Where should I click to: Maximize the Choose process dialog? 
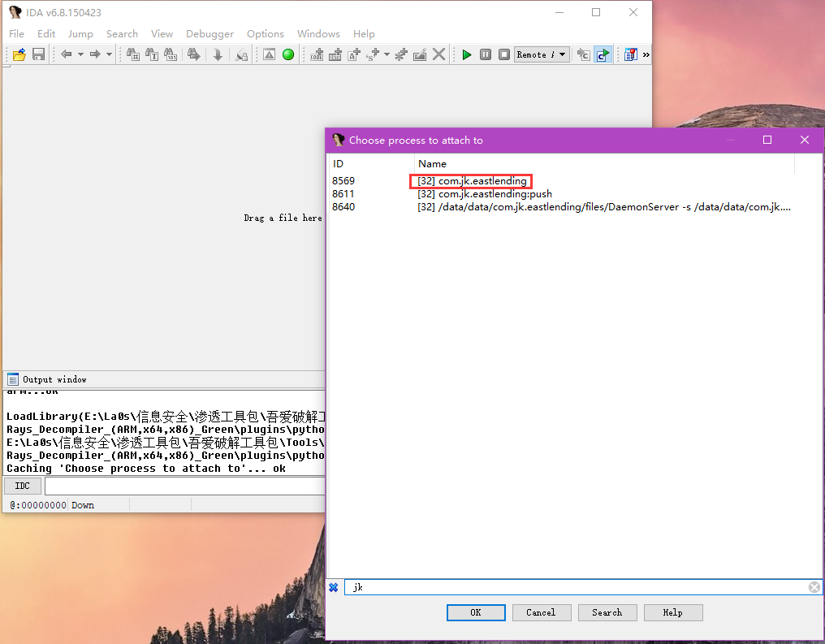(767, 140)
